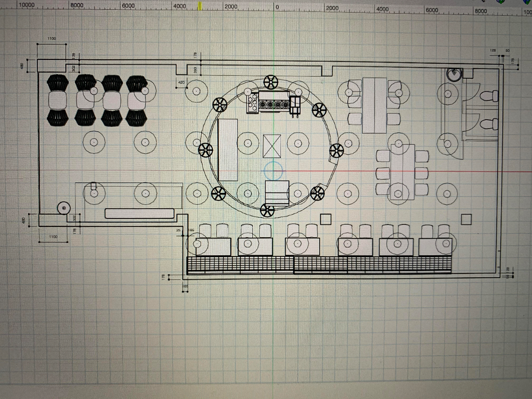Screen dimensions: 532x399
Task: Select the round washbasin symbol in the restroom
Action: 454,74
